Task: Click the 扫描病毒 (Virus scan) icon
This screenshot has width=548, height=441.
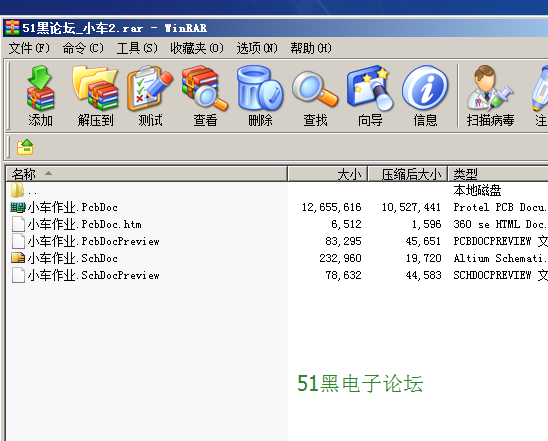Action: click(x=490, y=96)
